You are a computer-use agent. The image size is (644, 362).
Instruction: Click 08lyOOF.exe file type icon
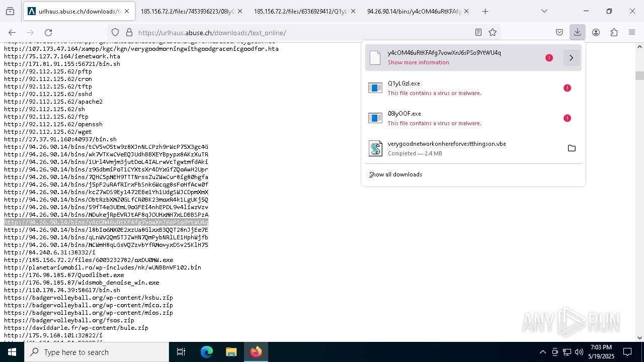click(x=375, y=118)
